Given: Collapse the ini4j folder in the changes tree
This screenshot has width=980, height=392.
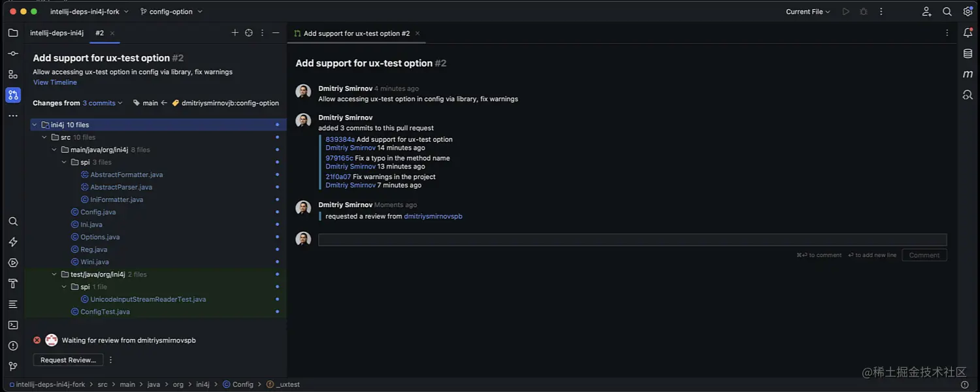Looking at the screenshot, I should click(x=35, y=124).
